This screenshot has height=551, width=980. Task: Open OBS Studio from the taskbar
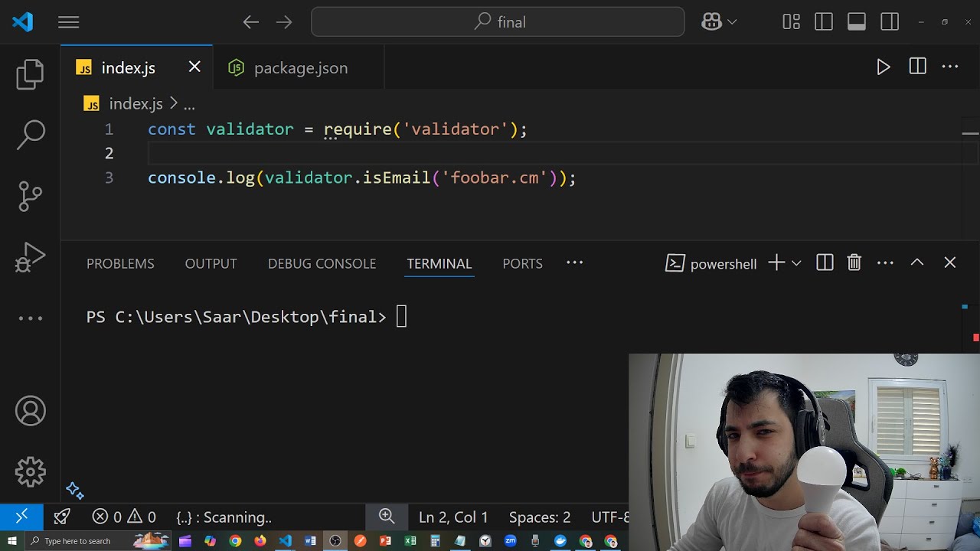[x=335, y=541]
